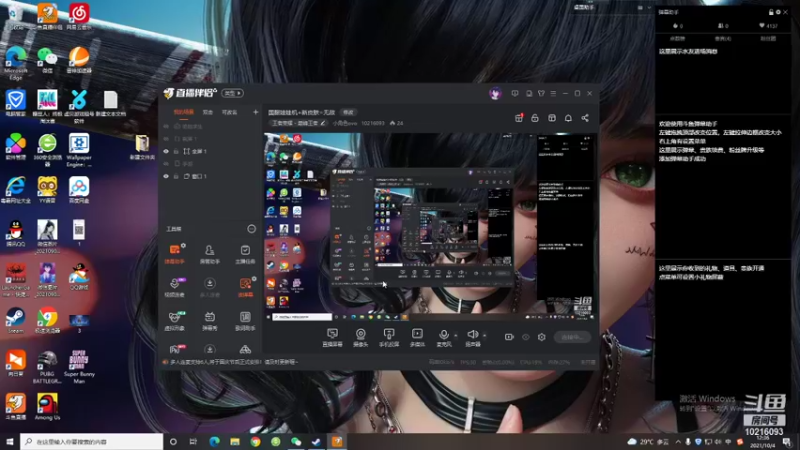
Task: Open the notification bell in stream header
Action: (568, 118)
